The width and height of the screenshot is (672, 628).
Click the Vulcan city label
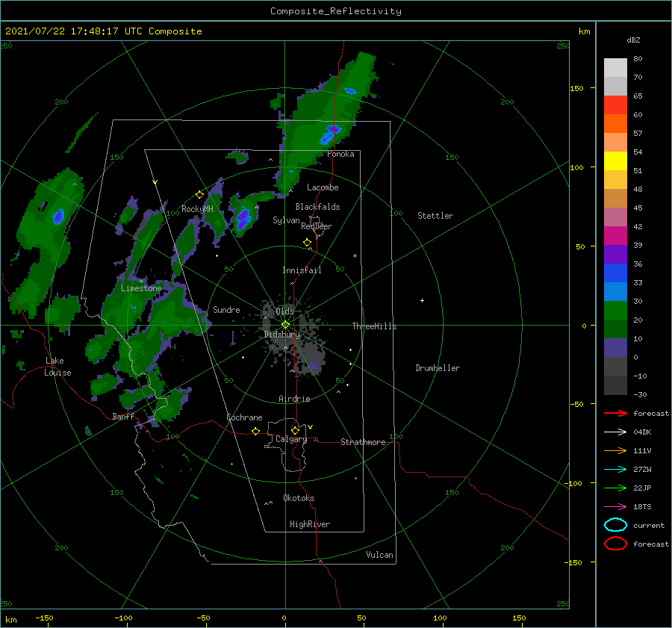pyautogui.click(x=380, y=555)
